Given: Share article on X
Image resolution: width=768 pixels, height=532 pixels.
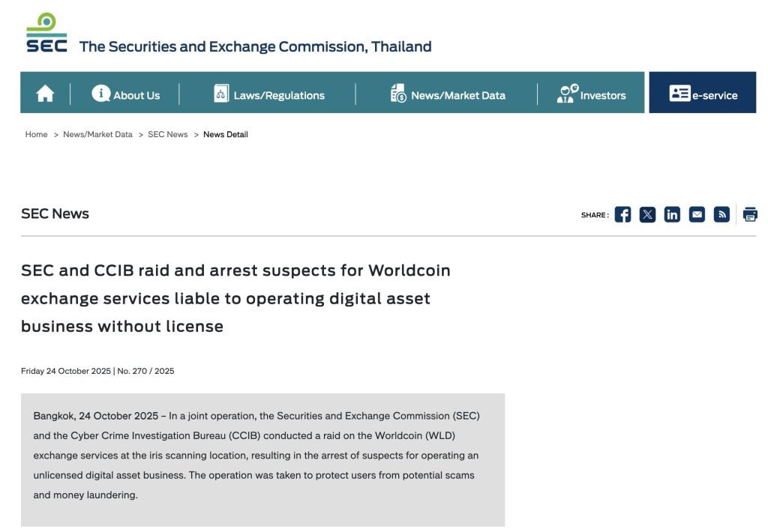Looking at the screenshot, I should [x=647, y=214].
